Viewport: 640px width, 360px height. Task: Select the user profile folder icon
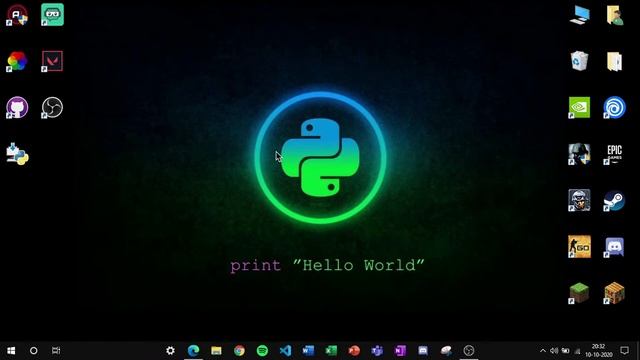tap(615, 15)
